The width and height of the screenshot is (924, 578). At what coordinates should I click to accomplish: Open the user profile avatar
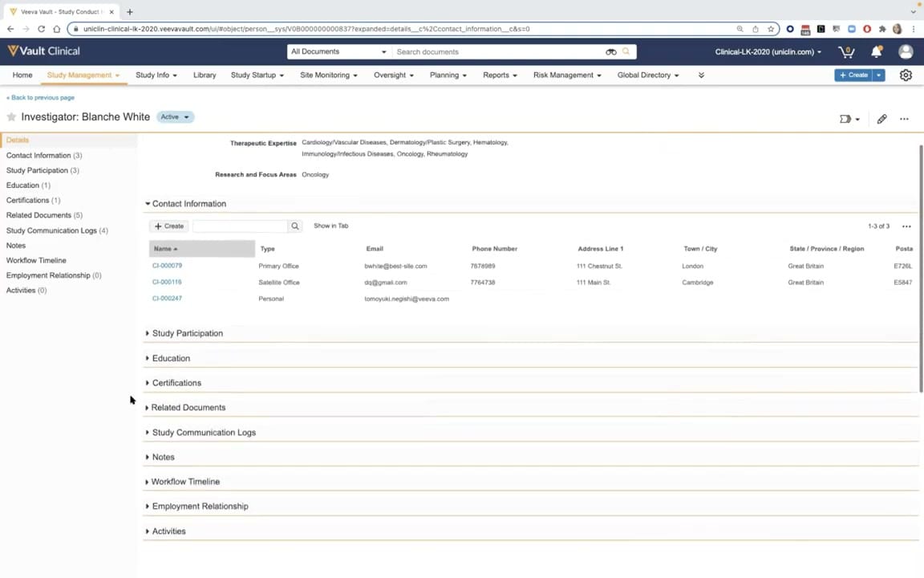906,52
